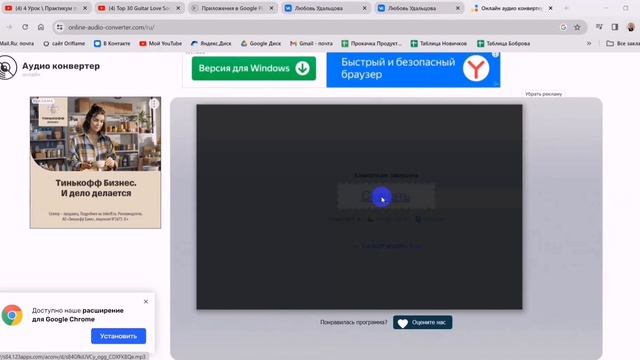Image resolution: width=640 pixels, height=360 pixels.
Task: Dismiss the Chrome extension popup
Action: point(146,302)
